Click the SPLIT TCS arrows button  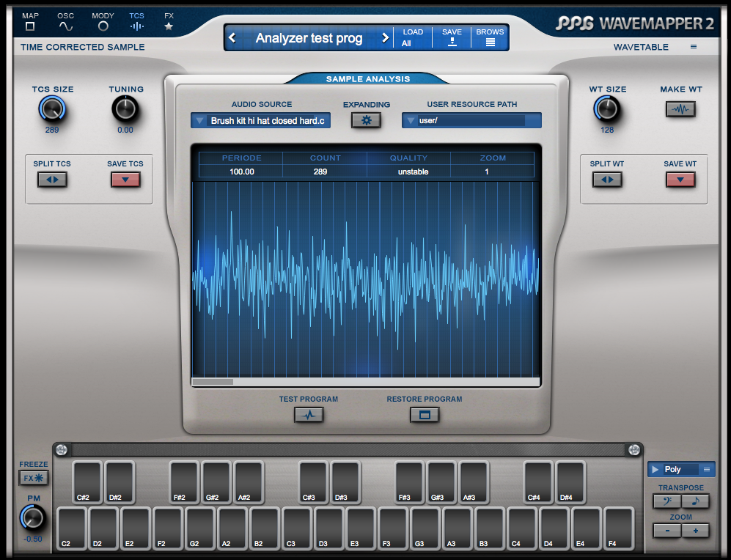[52, 180]
